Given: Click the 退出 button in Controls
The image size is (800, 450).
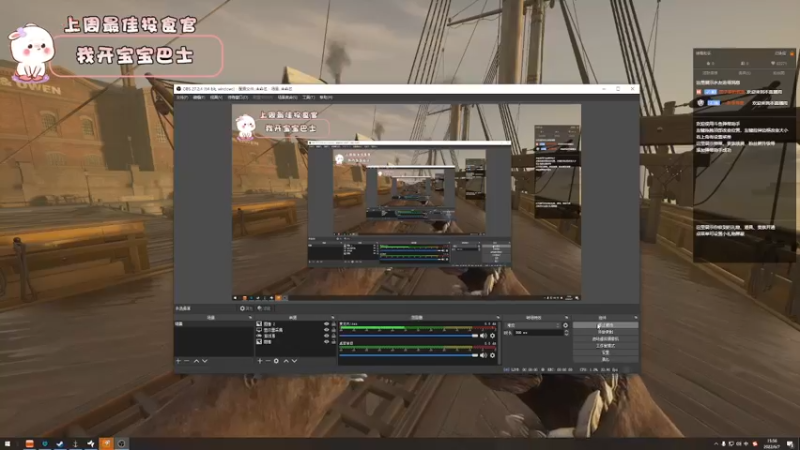Looking at the screenshot, I should (x=605, y=359).
